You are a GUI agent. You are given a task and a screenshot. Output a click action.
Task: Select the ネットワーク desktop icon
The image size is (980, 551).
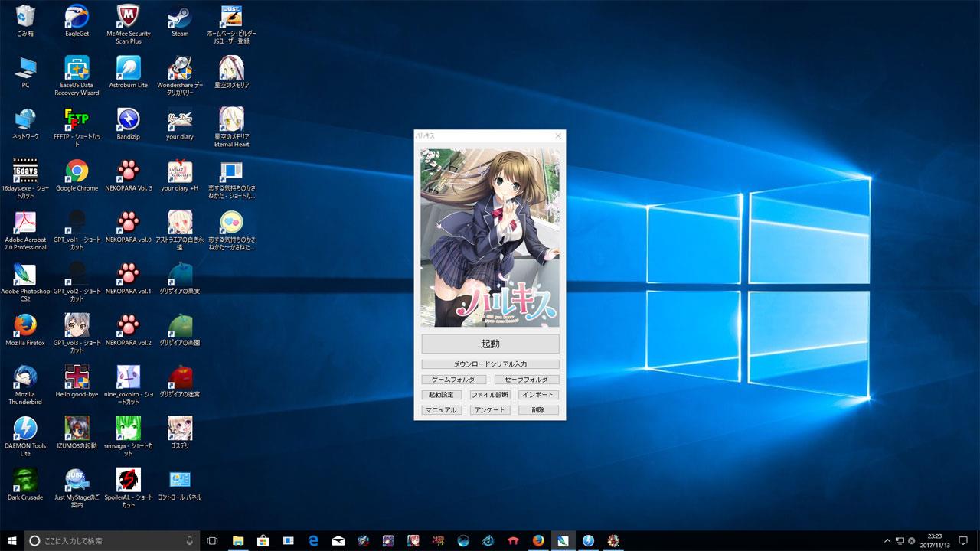(25, 123)
